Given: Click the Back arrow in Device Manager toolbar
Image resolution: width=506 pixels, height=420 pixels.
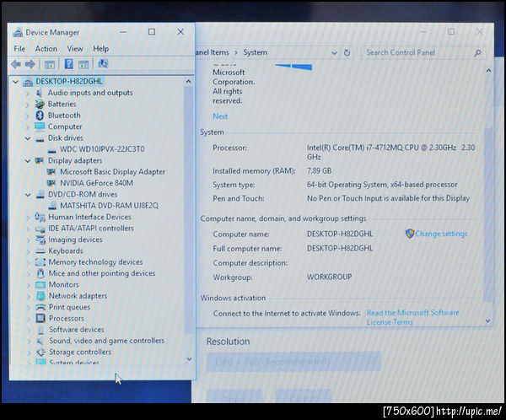Looking at the screenshot, I should coord(16,64).
